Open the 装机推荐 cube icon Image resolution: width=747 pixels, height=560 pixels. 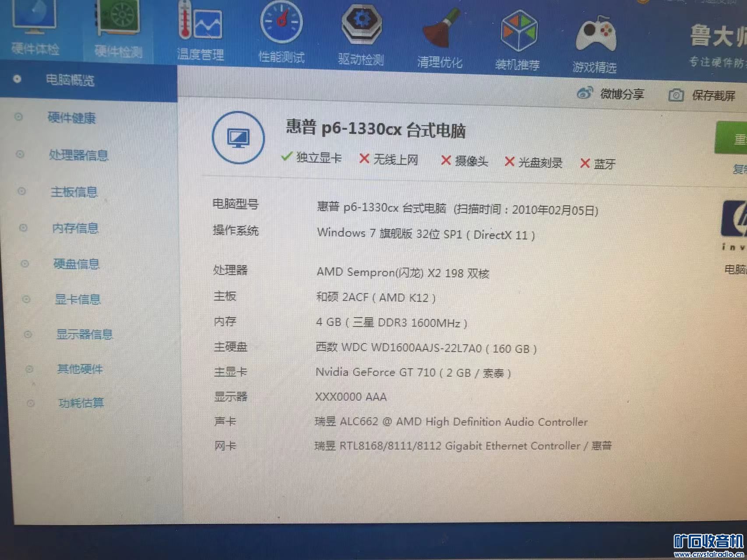coord(519,31)
